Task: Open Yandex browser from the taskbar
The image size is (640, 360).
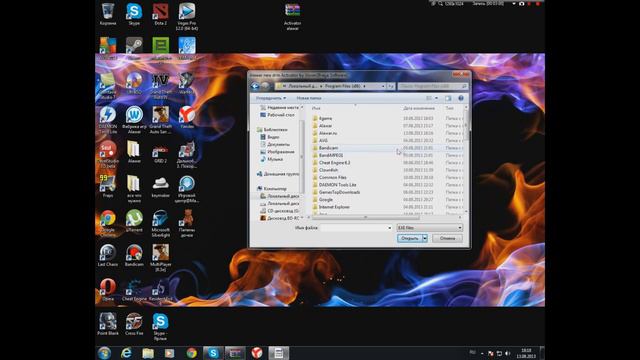Action: point(256,353)
